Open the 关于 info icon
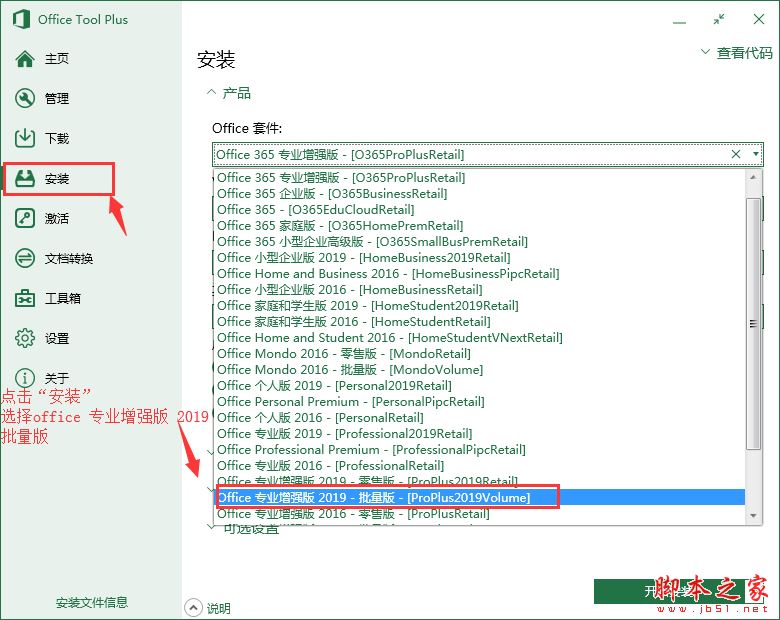The width and height of the screenshot is (780, 620). (25, 378)
